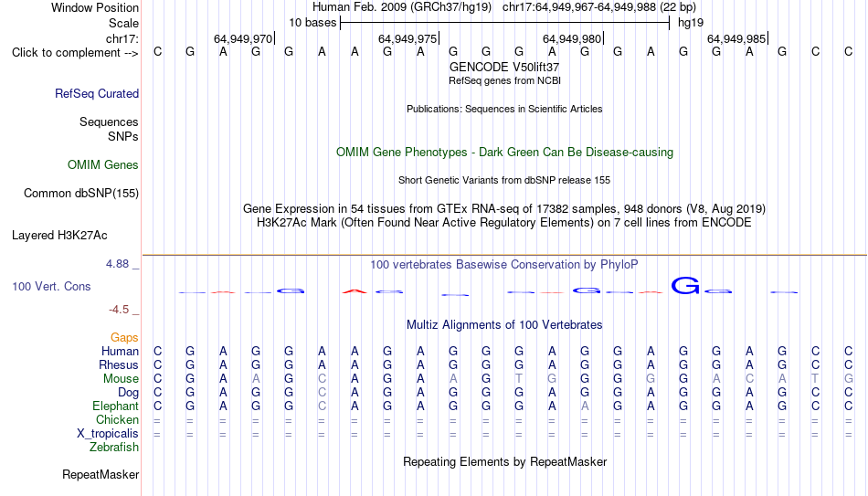Click the 64,949,970 position marker

[x=244, y=38]
